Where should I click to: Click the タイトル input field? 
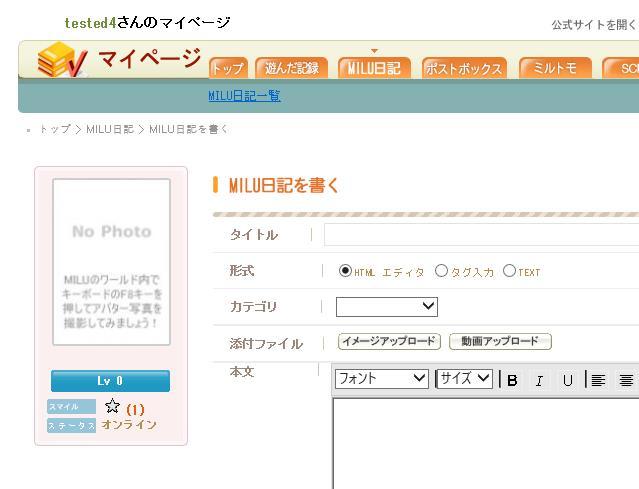(x=481, y=235)
